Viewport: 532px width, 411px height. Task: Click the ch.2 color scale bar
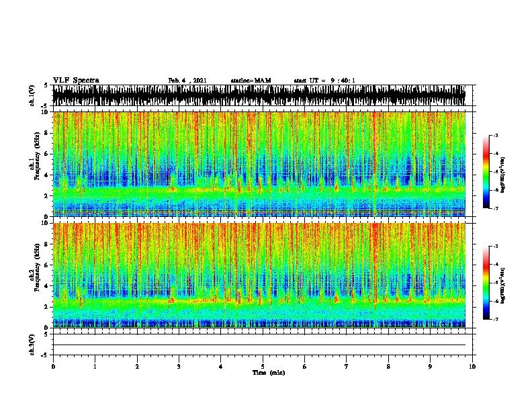486,283
